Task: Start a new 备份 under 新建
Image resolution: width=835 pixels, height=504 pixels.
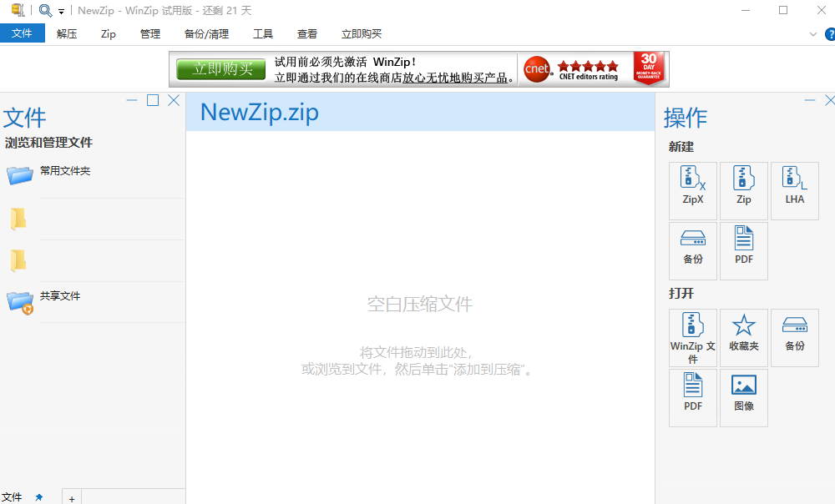Action: 693,250
